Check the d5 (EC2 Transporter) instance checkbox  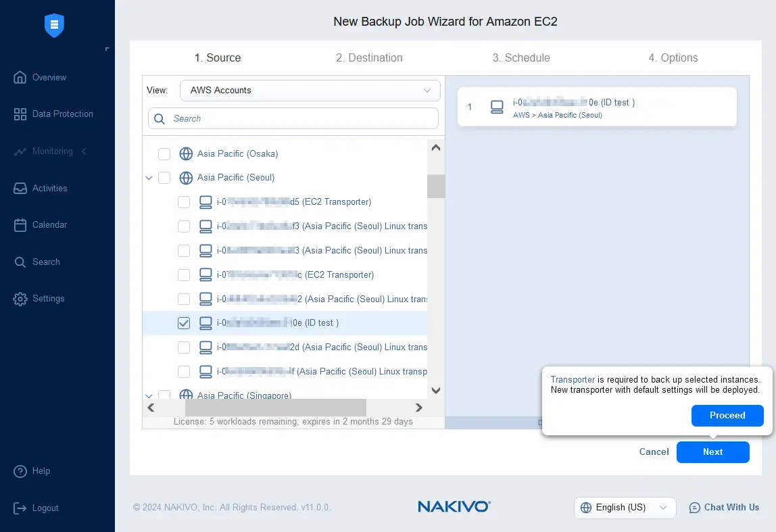184,202
